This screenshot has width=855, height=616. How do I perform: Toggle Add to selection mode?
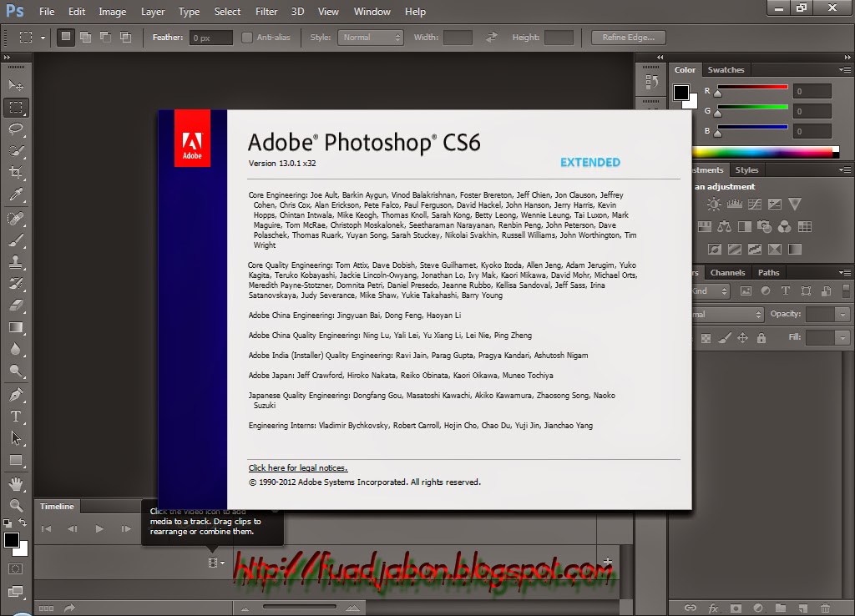coord(86,37)
